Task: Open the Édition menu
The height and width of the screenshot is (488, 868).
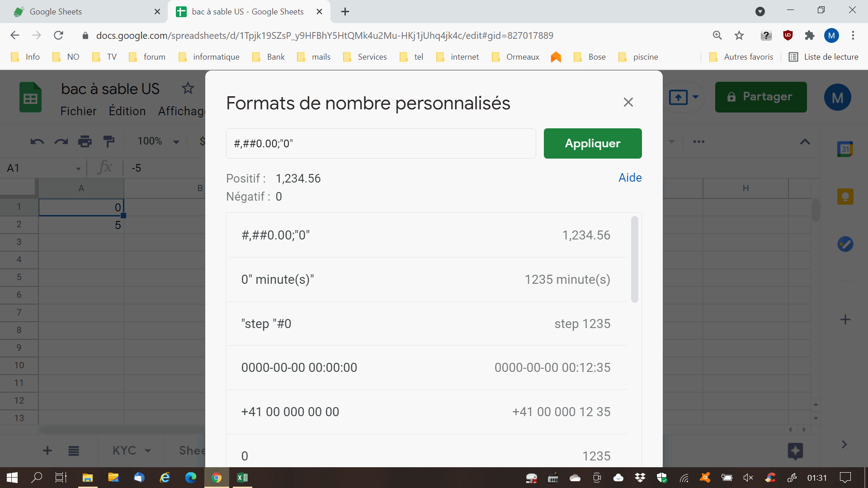Action: [x=127, y=111]
